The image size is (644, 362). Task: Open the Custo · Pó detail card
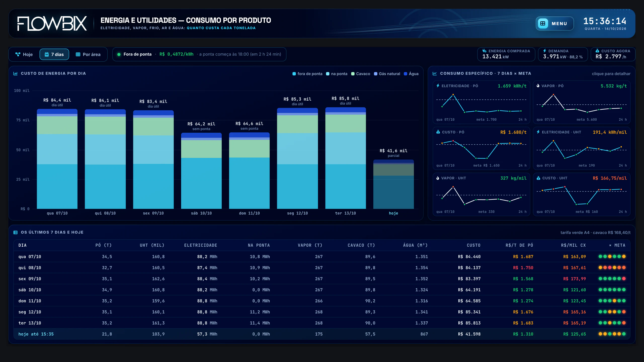tap(481, 148)
